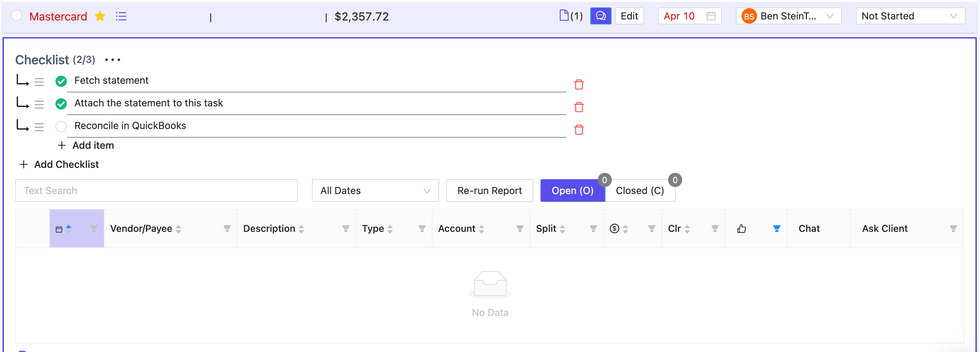Click the Apr 10 due date
Image resolution: width=980 pixels, height=352 pixels.
pyautogui.click(x=679, y=16)
